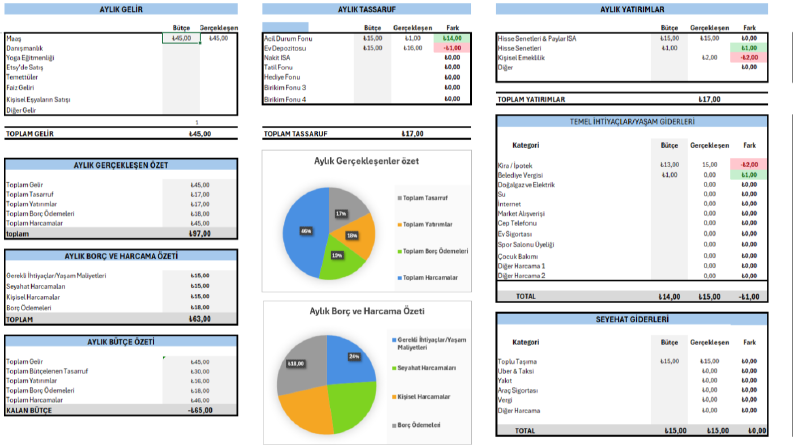Viewport: 793px width, 446px height.
Task: Select the Kira / İpotek Bütçe value ₺13,00
Action: [x=670, y=165]
